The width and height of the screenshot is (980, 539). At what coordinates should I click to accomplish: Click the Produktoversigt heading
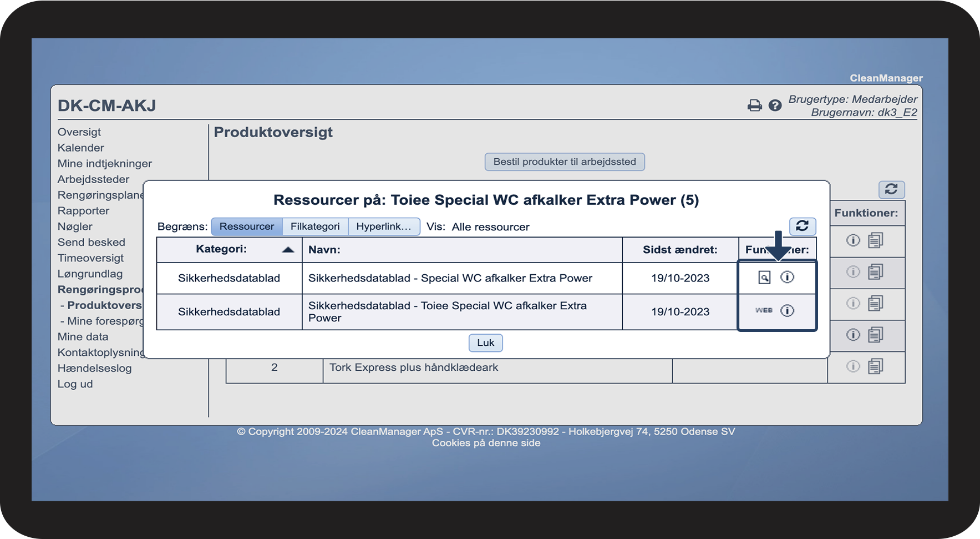pos(273,132)
